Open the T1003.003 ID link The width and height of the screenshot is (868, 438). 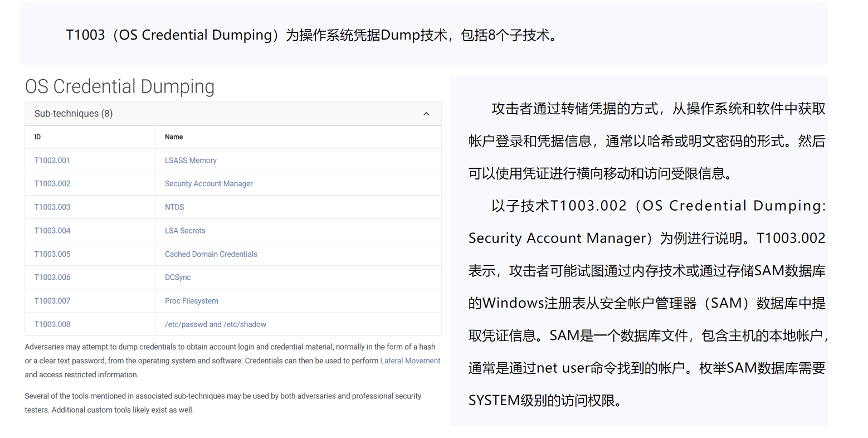pos(52,207)
